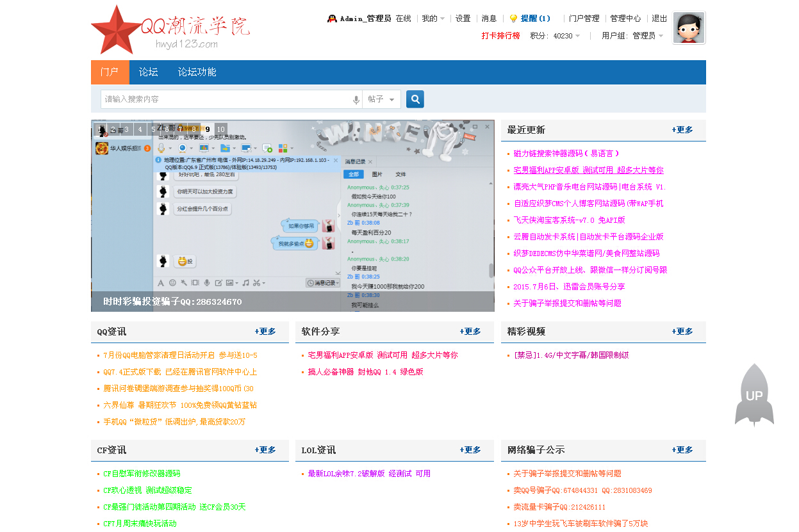Viewport: 799px width, 532px height.
Task: Open QQ7.4正式版下载 link
Action: point(180,372)
